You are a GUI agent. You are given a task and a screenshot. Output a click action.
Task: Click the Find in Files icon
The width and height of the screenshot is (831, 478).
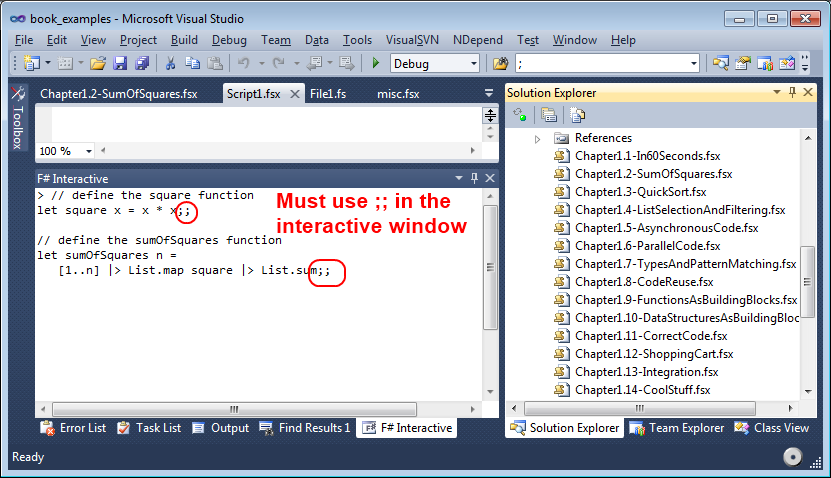coord(500,64)
